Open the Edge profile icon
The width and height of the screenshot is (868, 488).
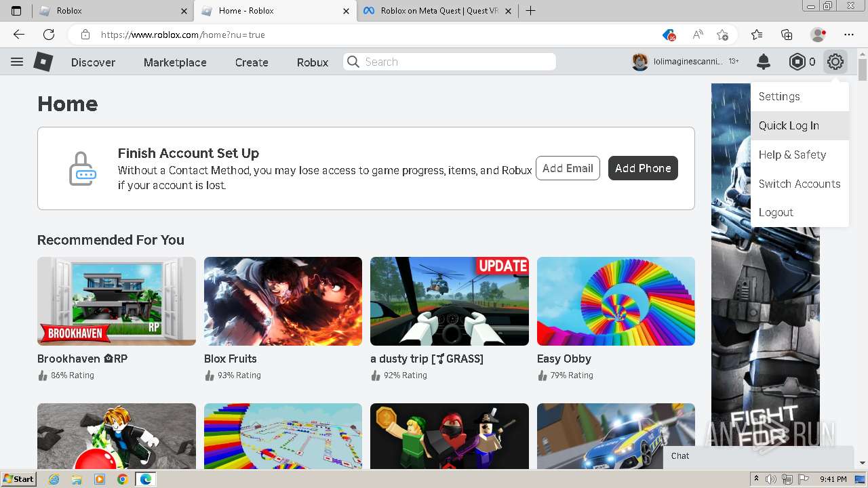(x=818, y=35)
